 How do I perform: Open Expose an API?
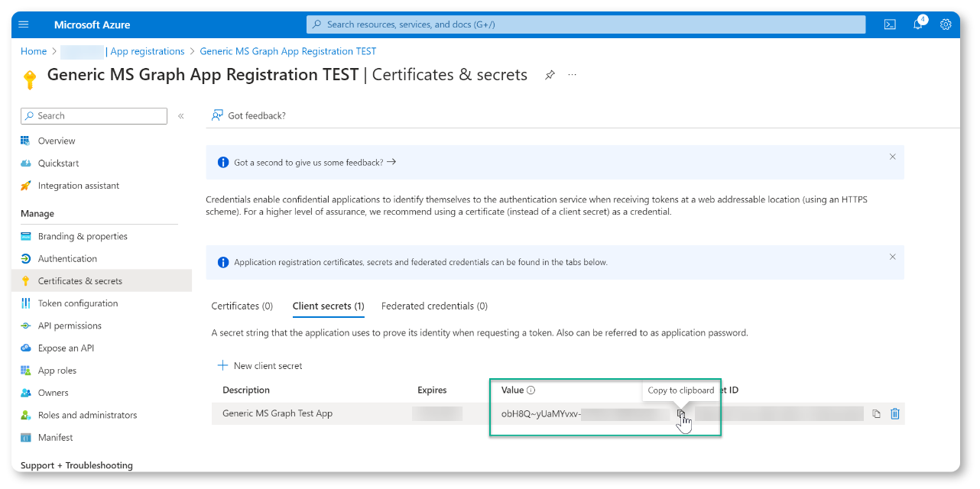click(x=67, y=348)
